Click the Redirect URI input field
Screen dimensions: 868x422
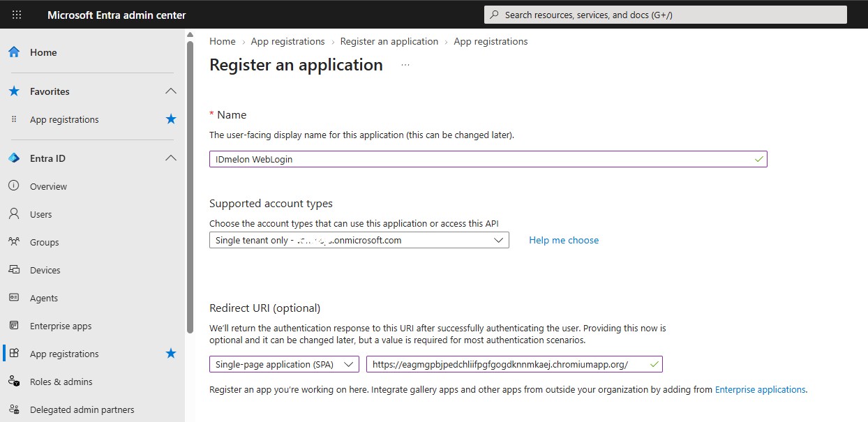click(x=514, y=364)
